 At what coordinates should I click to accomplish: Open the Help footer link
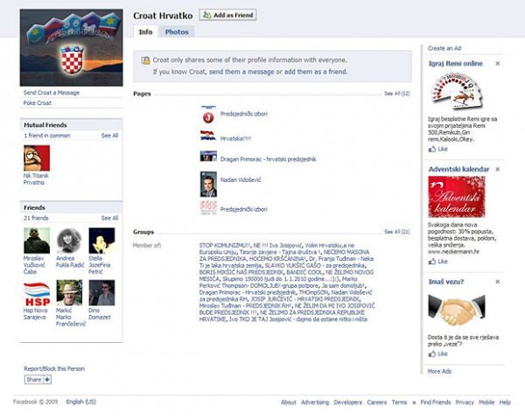[505, 402]
